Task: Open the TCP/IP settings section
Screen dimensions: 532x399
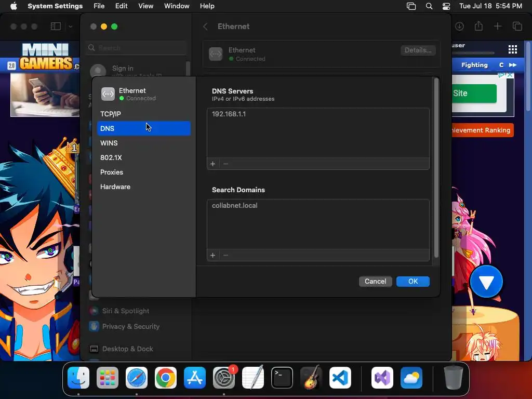Action: [x=144, y=114]
